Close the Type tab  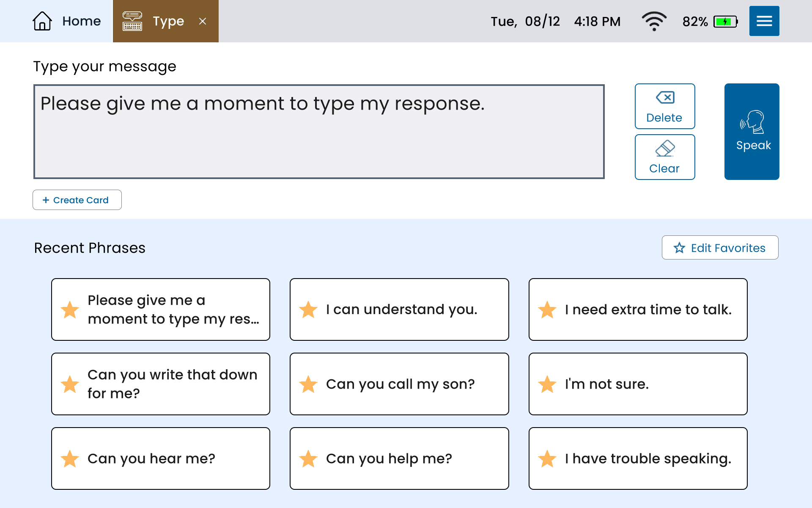click(x=203, y=21)
